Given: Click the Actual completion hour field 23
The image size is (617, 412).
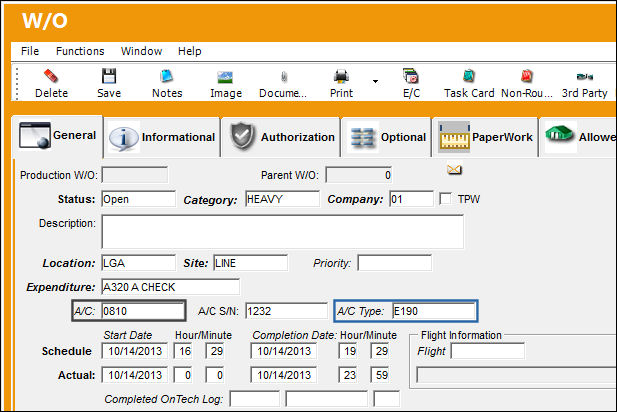Looking at the screenshot, I should 348,375.
